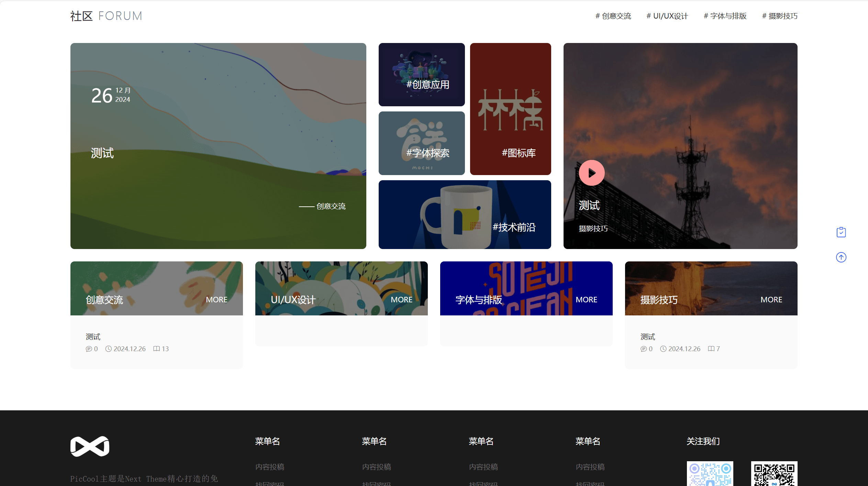The image size is (868, 486).
Task: Select # 字体与排版 from the top navigation
Action: [x=724, y=16]
